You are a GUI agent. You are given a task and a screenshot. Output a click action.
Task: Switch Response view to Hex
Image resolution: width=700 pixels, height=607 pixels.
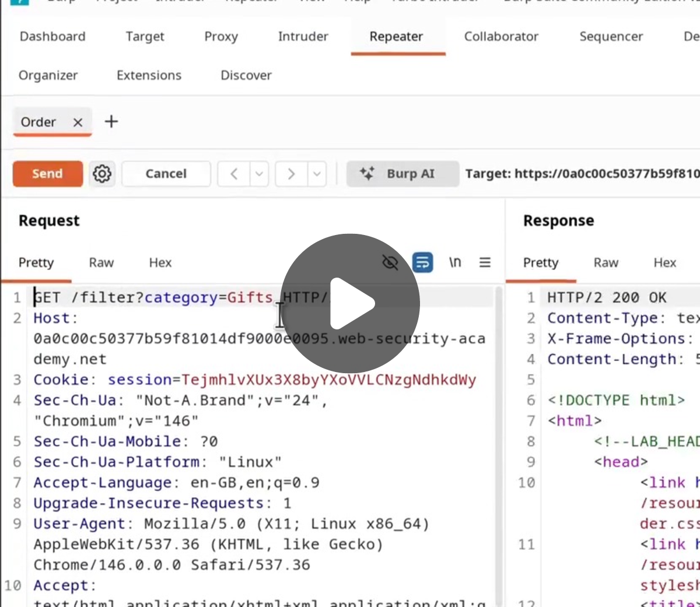click(x=665, y=262)
